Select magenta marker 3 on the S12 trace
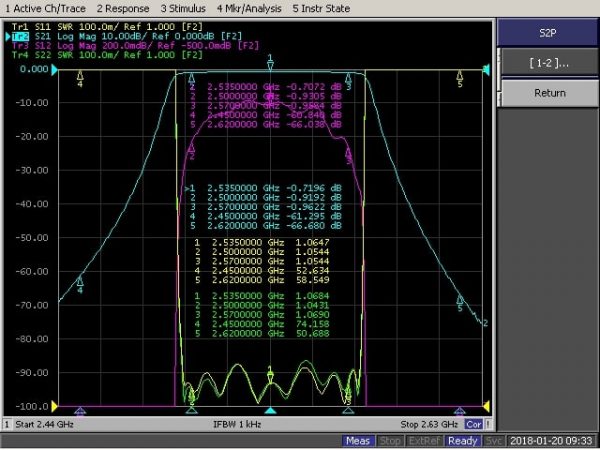 pyautogui.click(x=348, y=156)
